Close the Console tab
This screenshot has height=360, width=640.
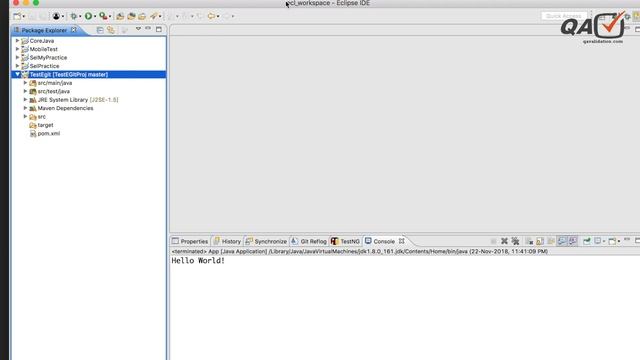[x=402, y=241]
